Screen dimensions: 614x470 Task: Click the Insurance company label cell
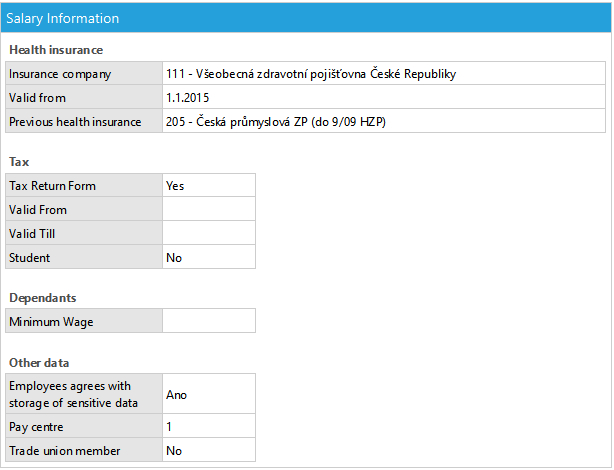[84, 74]
